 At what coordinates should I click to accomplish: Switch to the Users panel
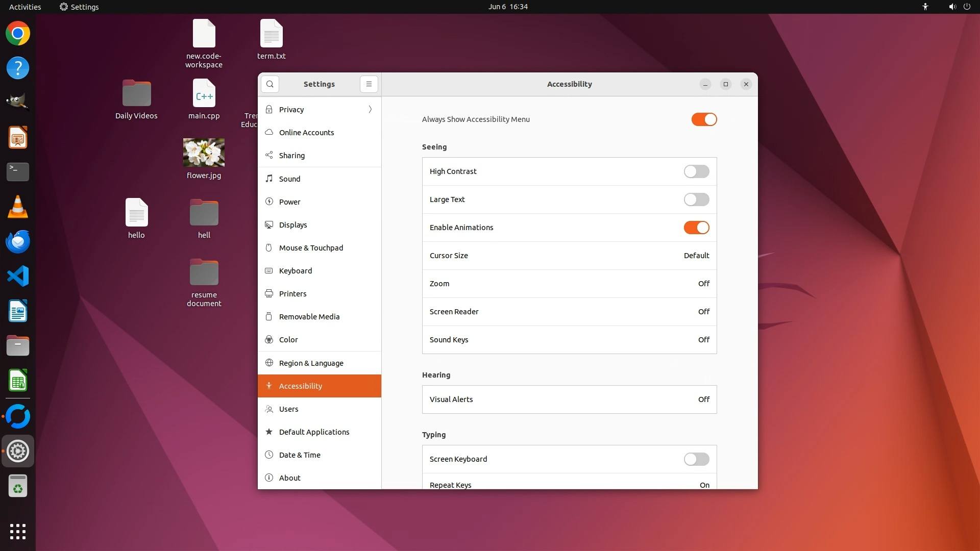pyautogui.click(x=289, y=409)
